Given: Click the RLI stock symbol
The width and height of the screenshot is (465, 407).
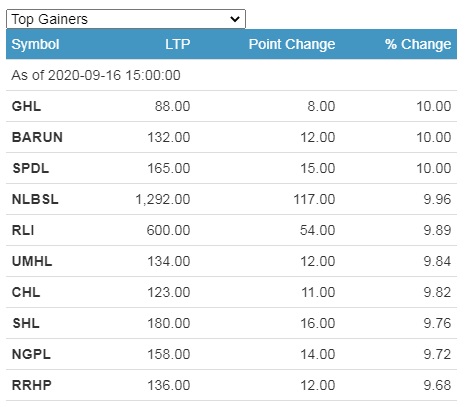Looking at the screenshot, I should [x=23, y=230].
